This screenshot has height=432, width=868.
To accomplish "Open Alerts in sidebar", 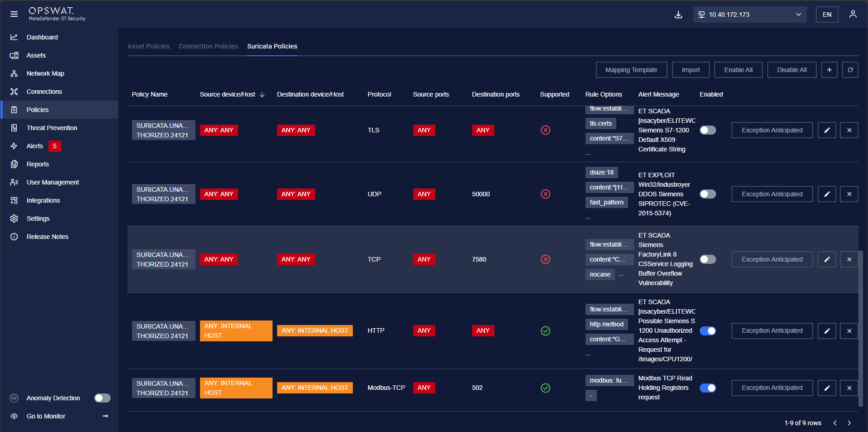I will point(34,146).
